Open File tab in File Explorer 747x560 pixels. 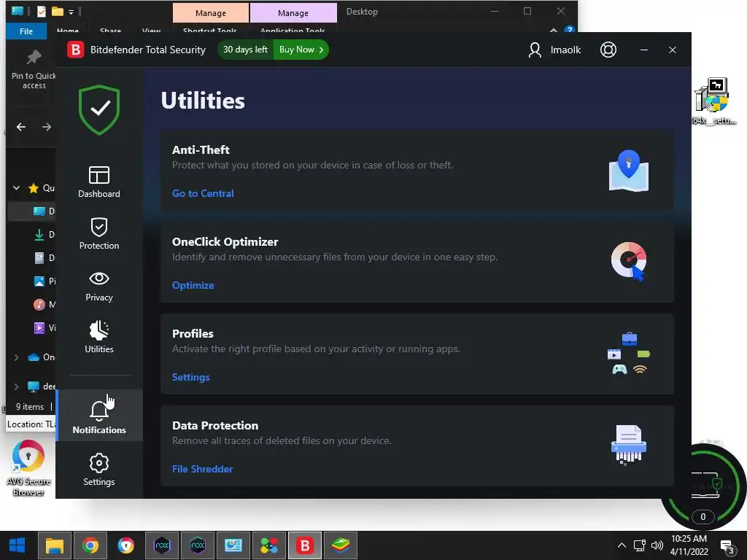[x=26, y=31]
